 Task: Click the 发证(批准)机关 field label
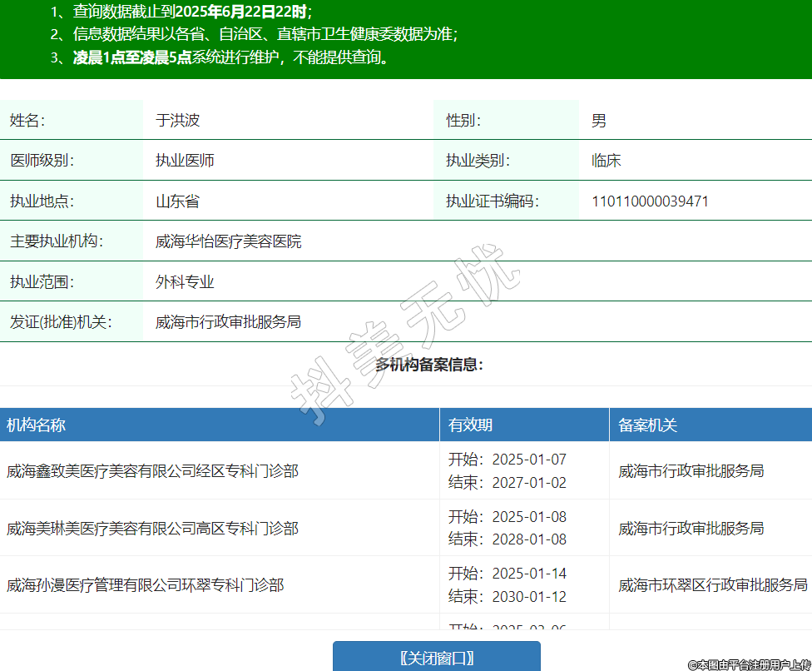click(x=61, y=322)
